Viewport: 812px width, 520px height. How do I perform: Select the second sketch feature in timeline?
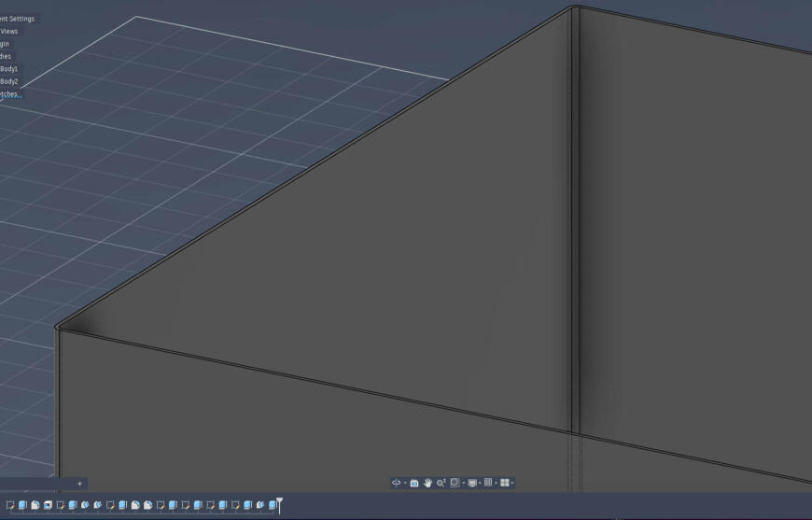coord(60,504)
